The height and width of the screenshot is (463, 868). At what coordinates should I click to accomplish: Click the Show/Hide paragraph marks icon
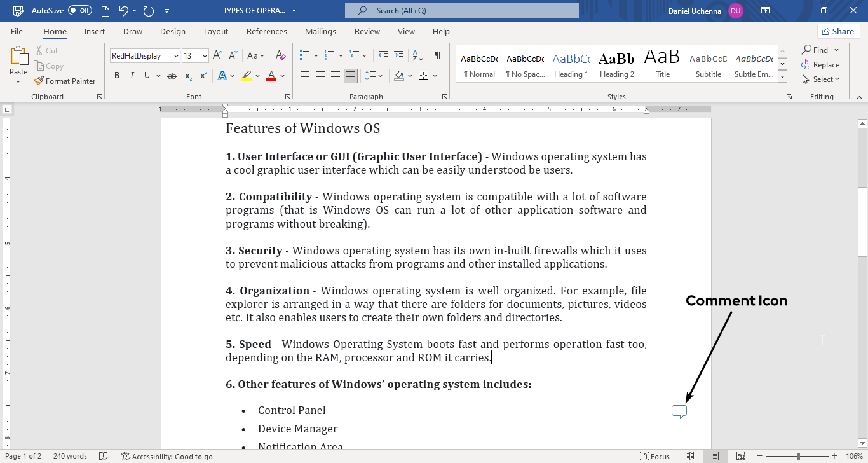point(438,55)
